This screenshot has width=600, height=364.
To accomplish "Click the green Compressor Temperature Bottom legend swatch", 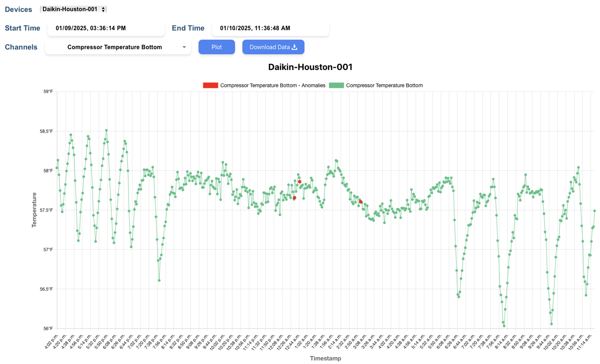I will click(337, 85).
